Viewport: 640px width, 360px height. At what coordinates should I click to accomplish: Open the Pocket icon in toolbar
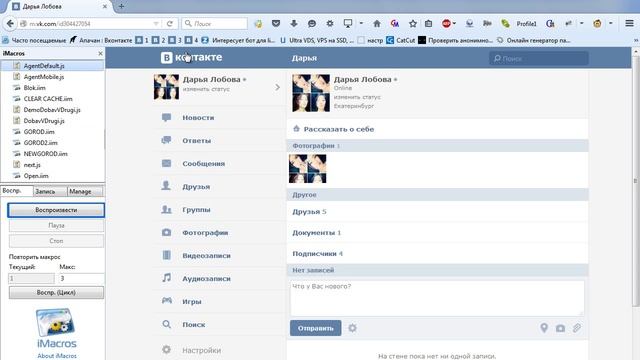tap(276, 24)
